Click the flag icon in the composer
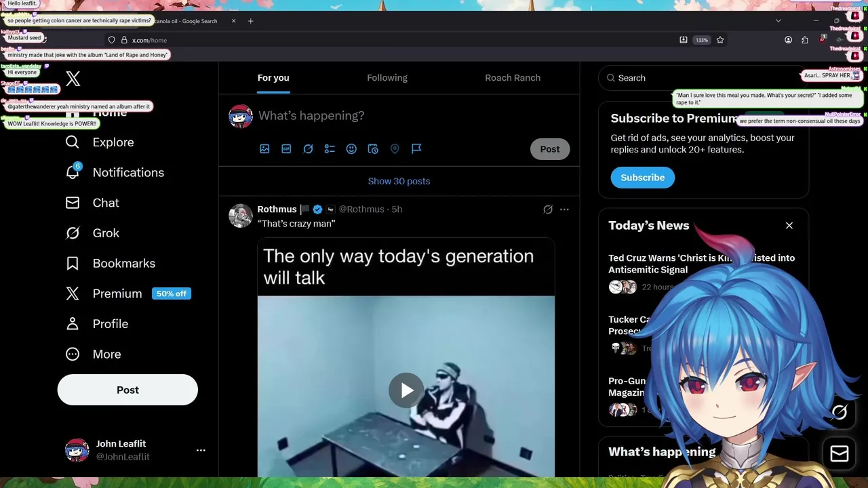Screen dimensions: 868x488 tap(416, 149)
